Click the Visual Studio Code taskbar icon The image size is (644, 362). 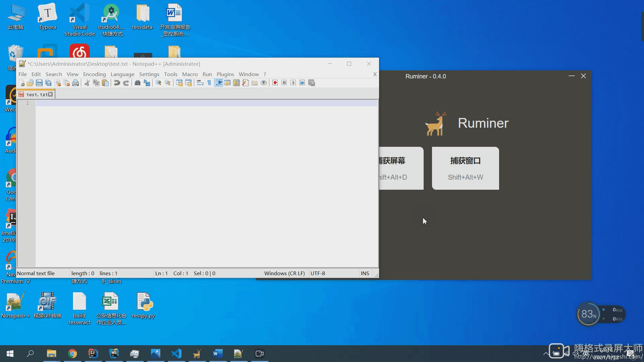[x=176, y=354]
